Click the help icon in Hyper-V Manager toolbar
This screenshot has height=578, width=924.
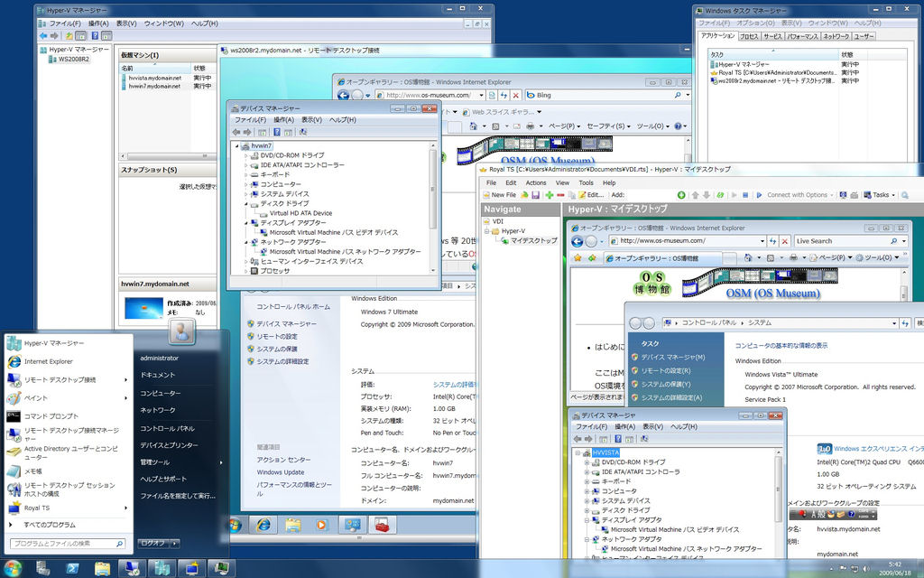coord(94,36)
